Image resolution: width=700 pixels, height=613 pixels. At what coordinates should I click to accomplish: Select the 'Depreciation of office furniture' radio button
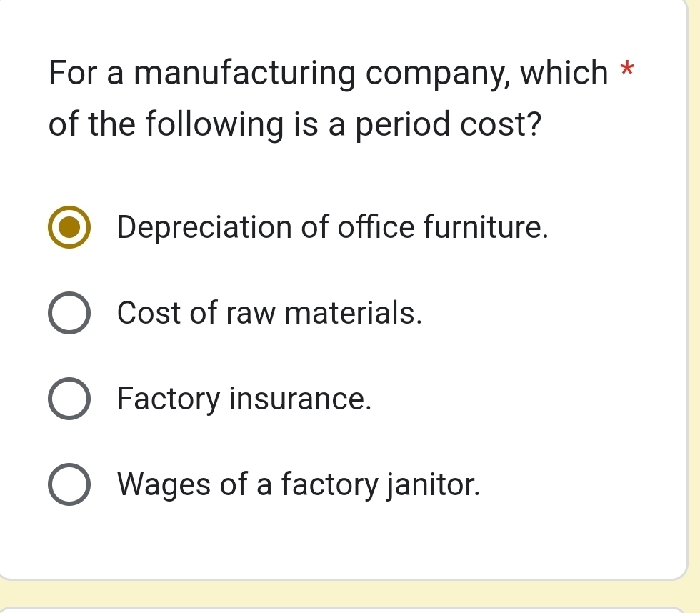coord(69,227)
